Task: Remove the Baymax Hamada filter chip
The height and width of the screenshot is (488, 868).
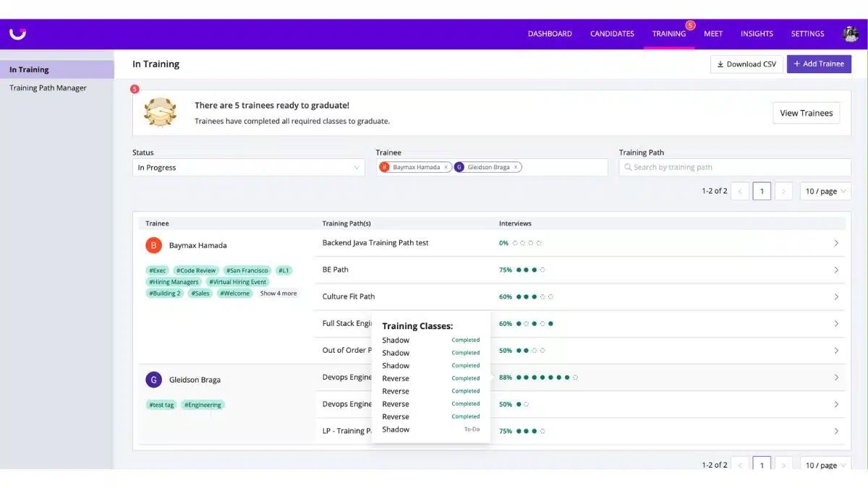Action: click(x=447, y=166)
